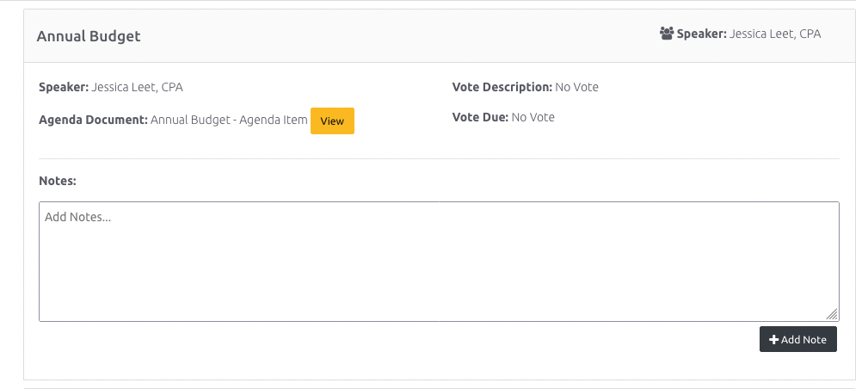This screenshot has height=389, width=868.
Task: Click the Agenda Document label
Action: [94, 120]
